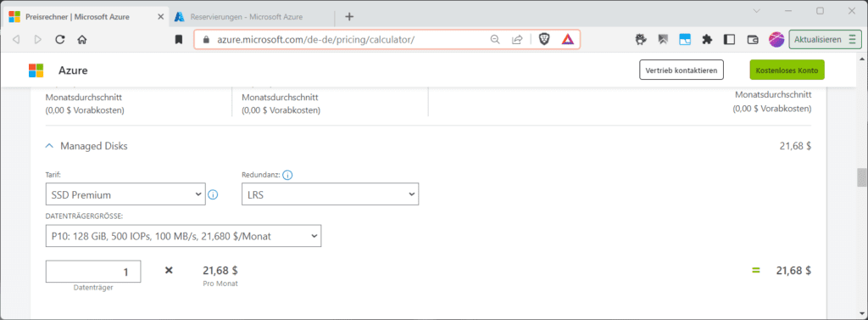
Task: Click Vertrieb kontaktieren button
Action: click(x=682, y=70)
